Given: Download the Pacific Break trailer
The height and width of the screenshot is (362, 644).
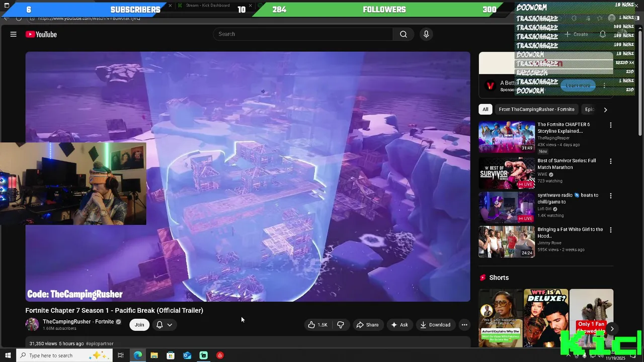Looking at the screenshot, I should [x=435, y=325].
